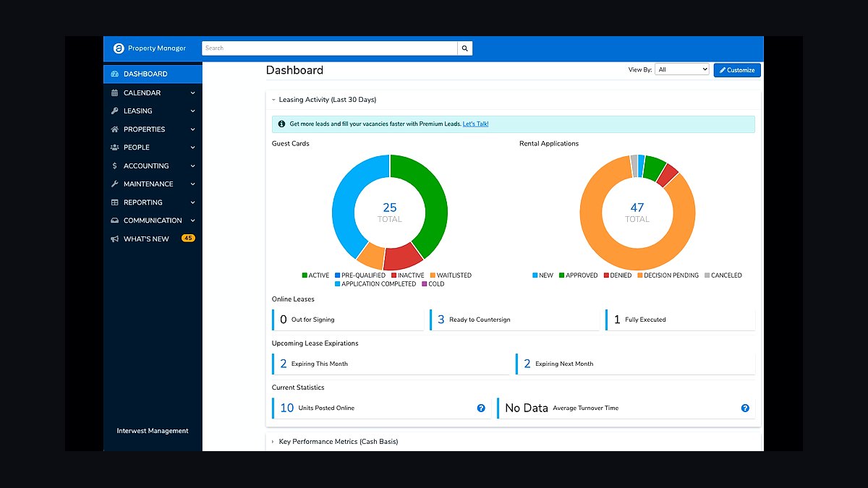Click the Dashboard gauge icon in sidebar
868x488 pixels.
point(115,74)
